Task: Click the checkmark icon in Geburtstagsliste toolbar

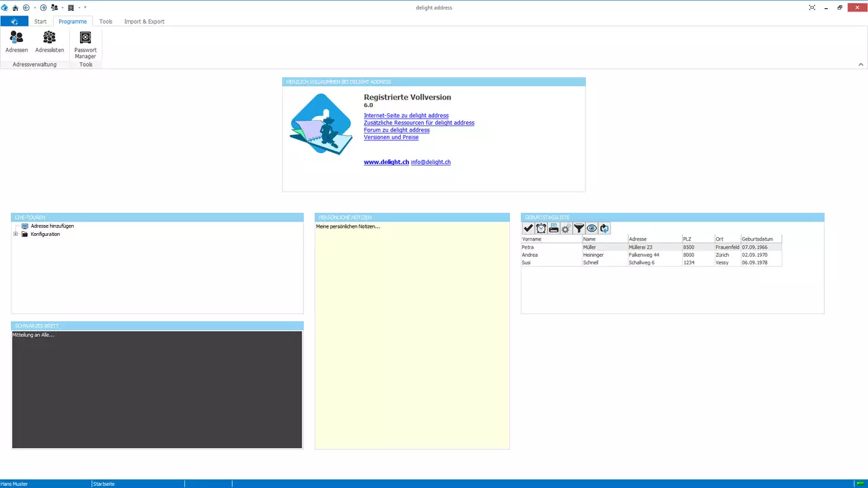Action: tap(528, 228)
